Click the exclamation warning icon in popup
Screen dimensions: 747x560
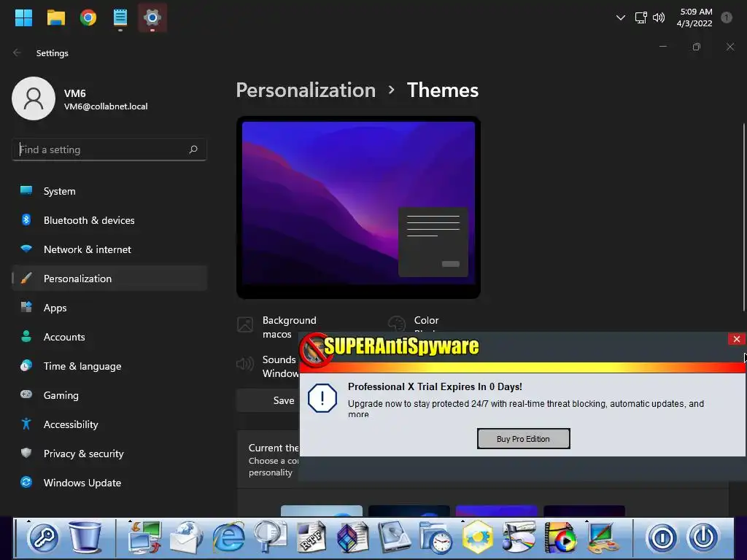(322, 398)
